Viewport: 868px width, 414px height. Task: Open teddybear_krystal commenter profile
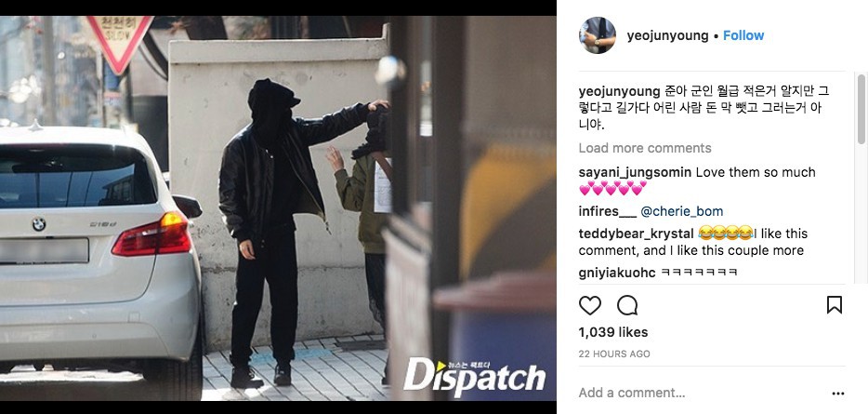pyautogui.click(x=637, y=234)
